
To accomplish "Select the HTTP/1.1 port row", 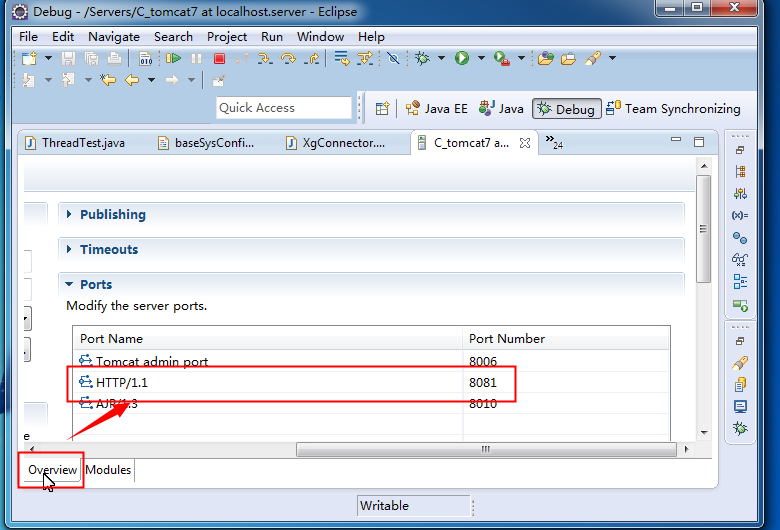I will point(371,382).
